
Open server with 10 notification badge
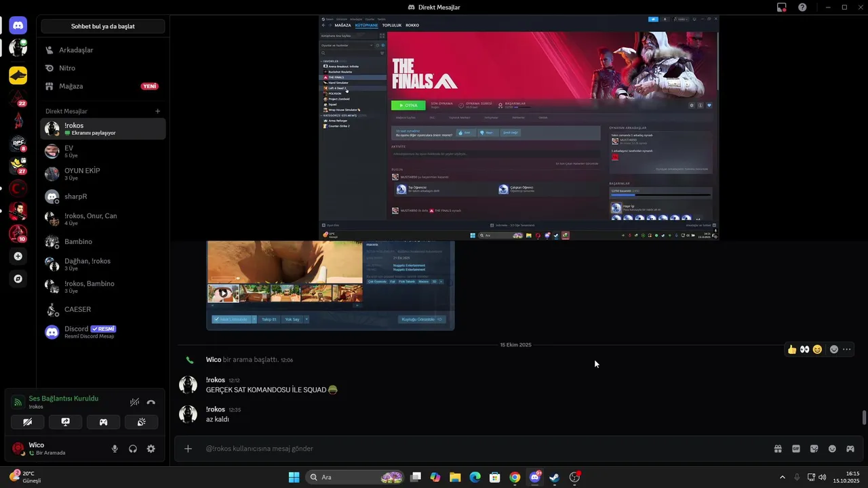(x=18, y=234)
